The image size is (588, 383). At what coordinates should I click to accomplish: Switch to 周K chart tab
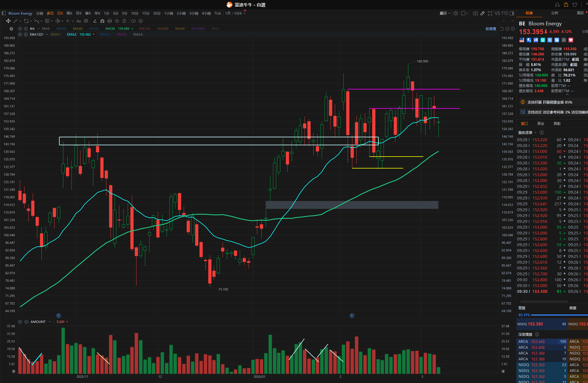pos(69,13)
